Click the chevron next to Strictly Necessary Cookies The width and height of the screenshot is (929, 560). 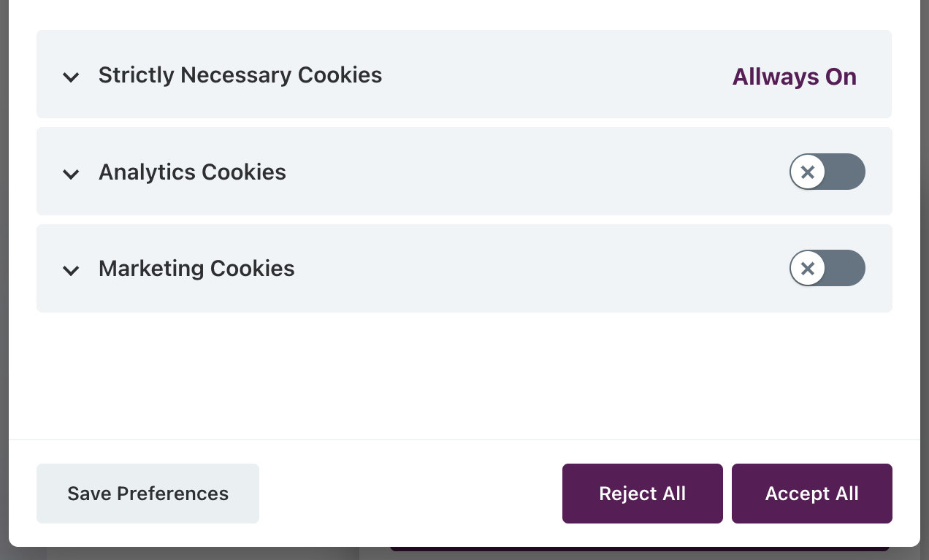(71, 77)
